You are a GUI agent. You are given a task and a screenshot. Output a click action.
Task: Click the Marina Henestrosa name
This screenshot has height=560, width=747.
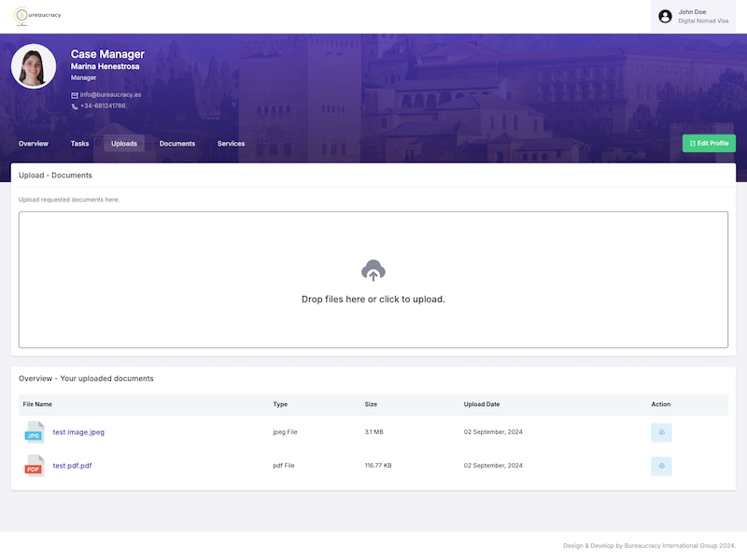(106, 66)
